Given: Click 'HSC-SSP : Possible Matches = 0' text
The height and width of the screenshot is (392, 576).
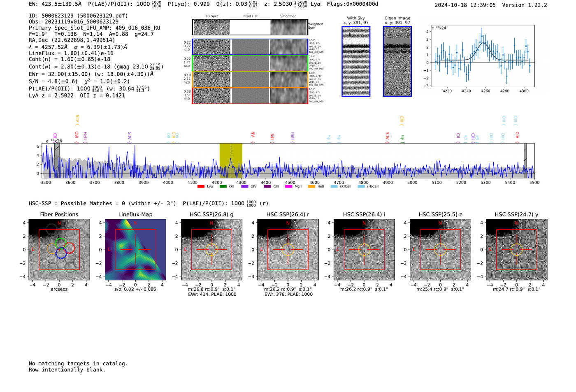Looking at the screenshot, I should (x=77, y=203).
